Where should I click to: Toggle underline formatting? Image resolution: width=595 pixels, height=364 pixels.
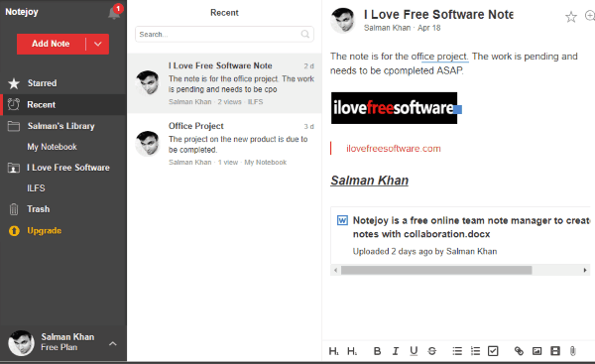(414, 351)
